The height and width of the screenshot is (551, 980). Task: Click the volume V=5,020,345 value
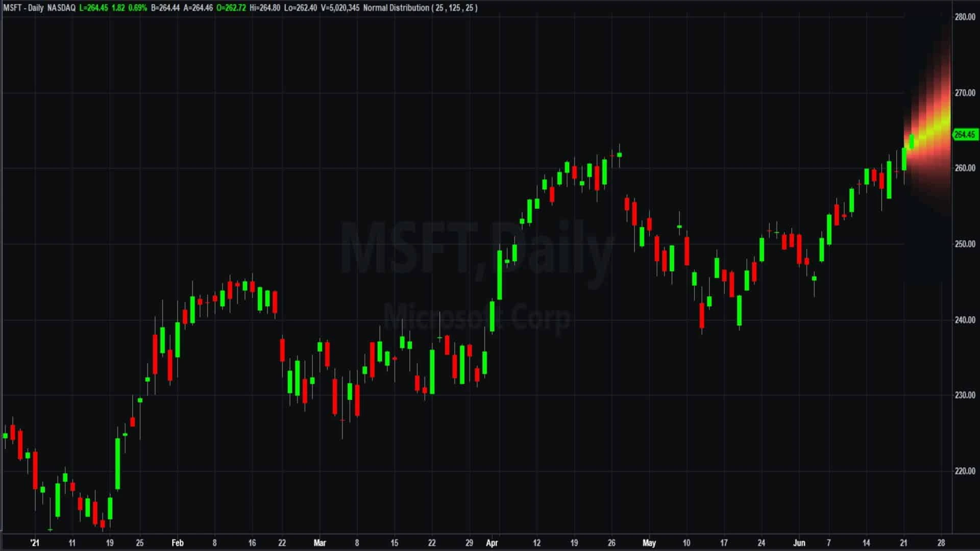tap(340, 8)
